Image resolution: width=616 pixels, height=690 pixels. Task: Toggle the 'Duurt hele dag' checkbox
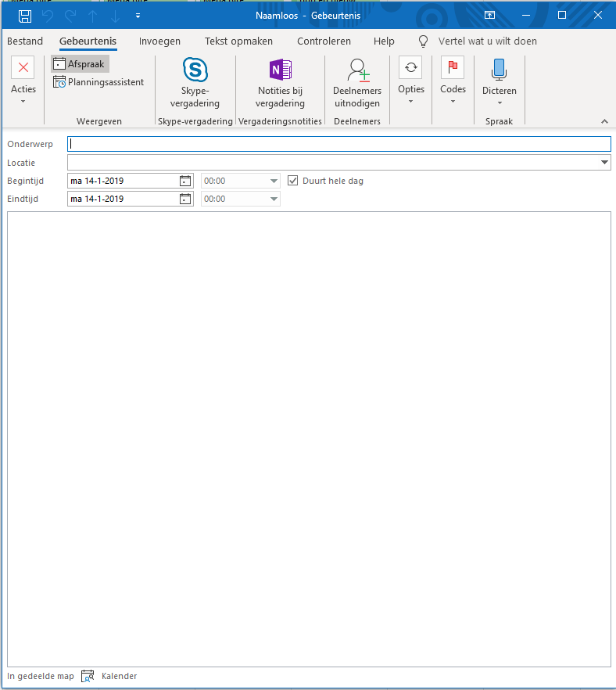pos(294,181)
